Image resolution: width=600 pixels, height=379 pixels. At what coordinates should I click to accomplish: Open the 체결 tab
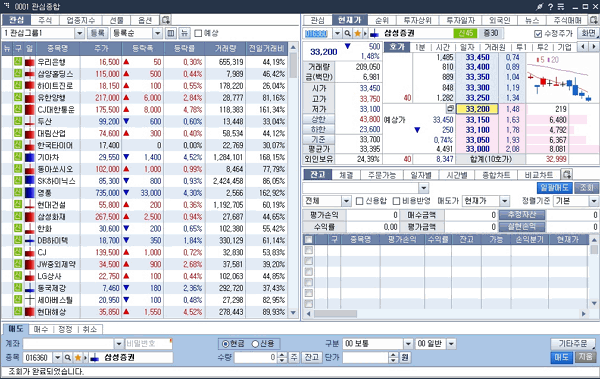346,175
